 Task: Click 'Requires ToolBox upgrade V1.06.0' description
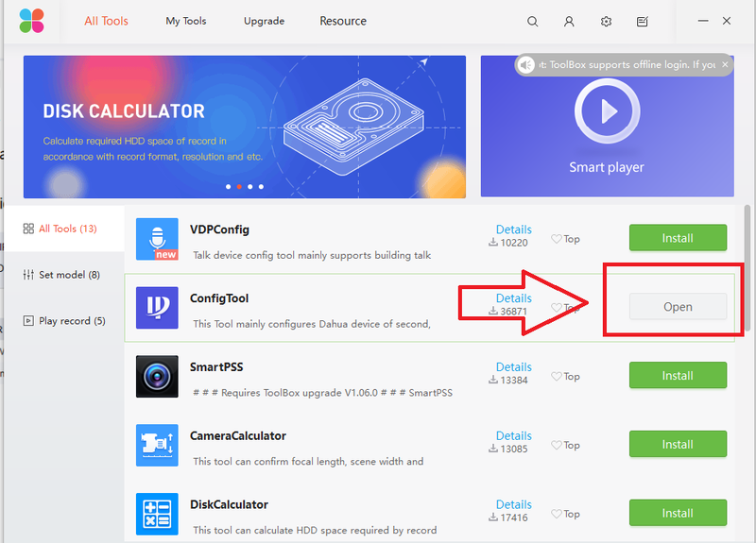(x=322, y=393)
